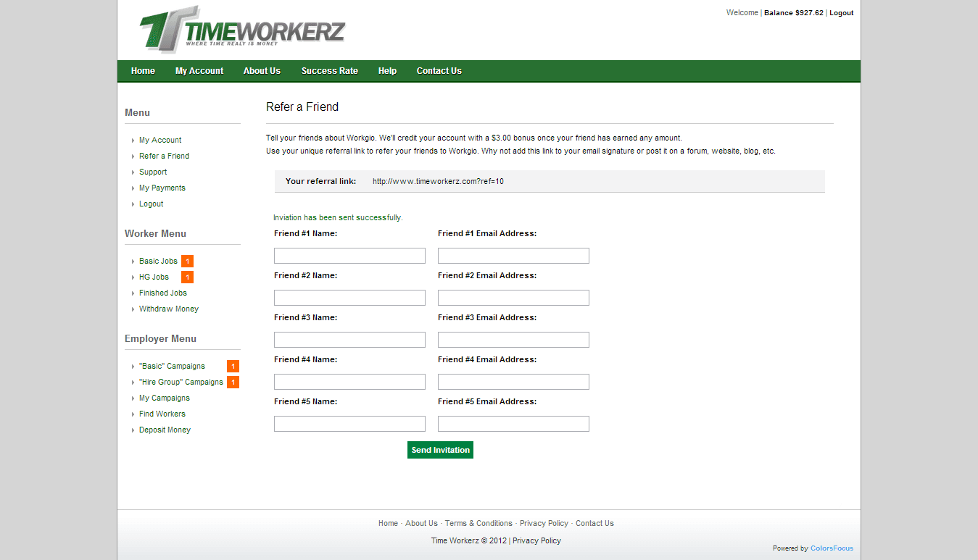This screenshot has width=978, height=560.
Task: Open "Basic" Campaigns in Employer Menu
Action: (x=172, y=367)
